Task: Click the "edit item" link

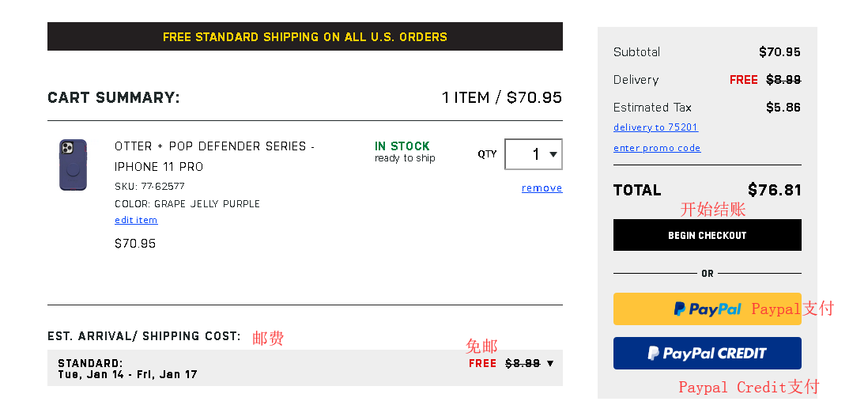Action: (136, 220)
